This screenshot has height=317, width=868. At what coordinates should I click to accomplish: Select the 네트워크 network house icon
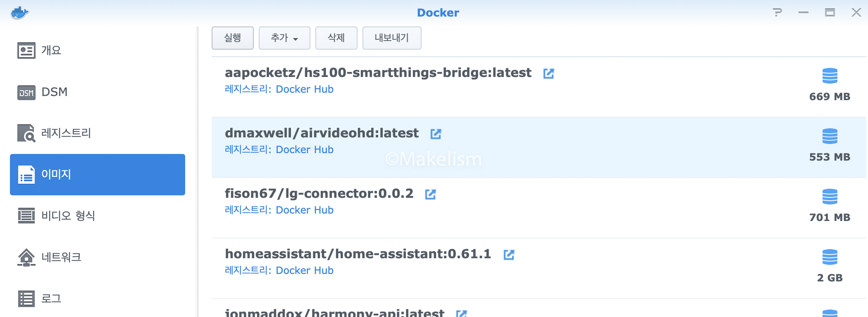[26, 257]
